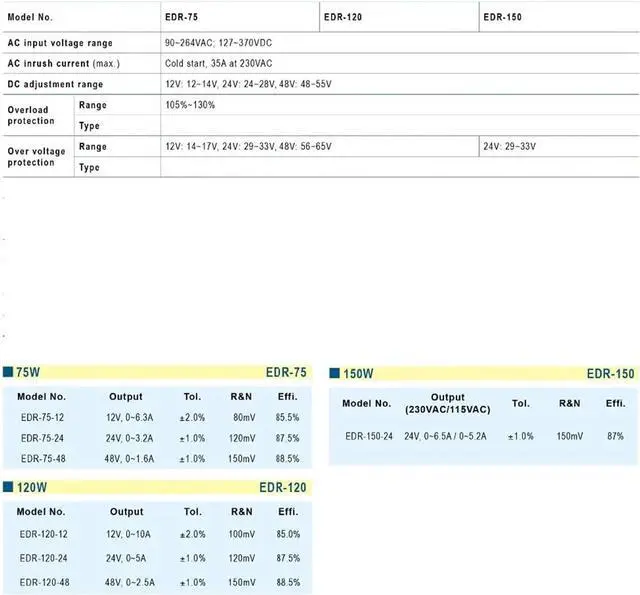This screenshot has width=640, height=595.
Task: Open the EDR-75-48 model entry
Action: point(43,459)
